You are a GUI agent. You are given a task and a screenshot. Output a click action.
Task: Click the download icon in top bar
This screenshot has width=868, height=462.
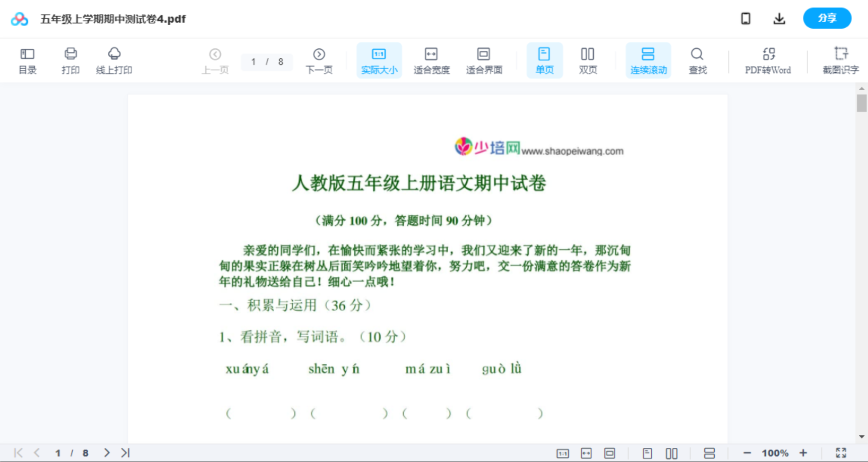(779, 18)
